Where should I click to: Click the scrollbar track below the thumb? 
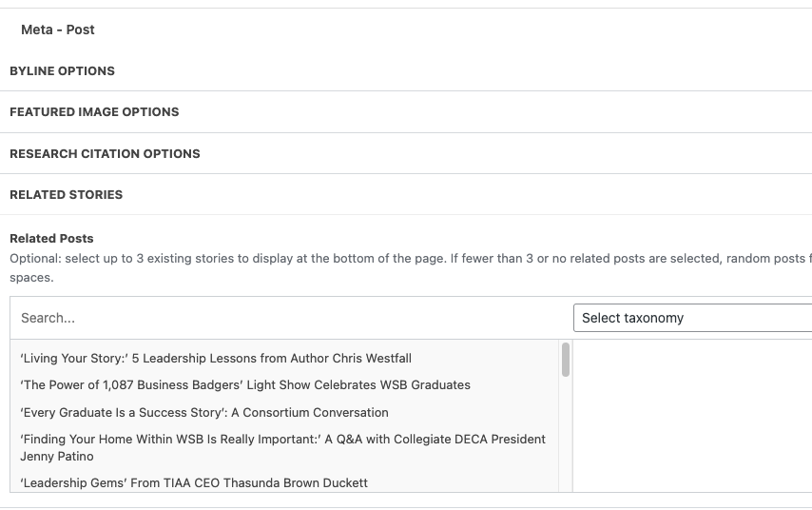point(567,438)
